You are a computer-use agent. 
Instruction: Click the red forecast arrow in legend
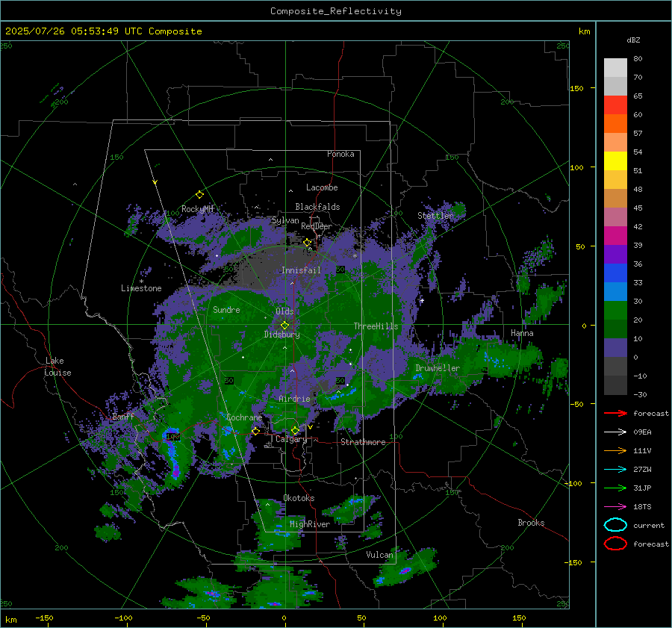(615, 413)
